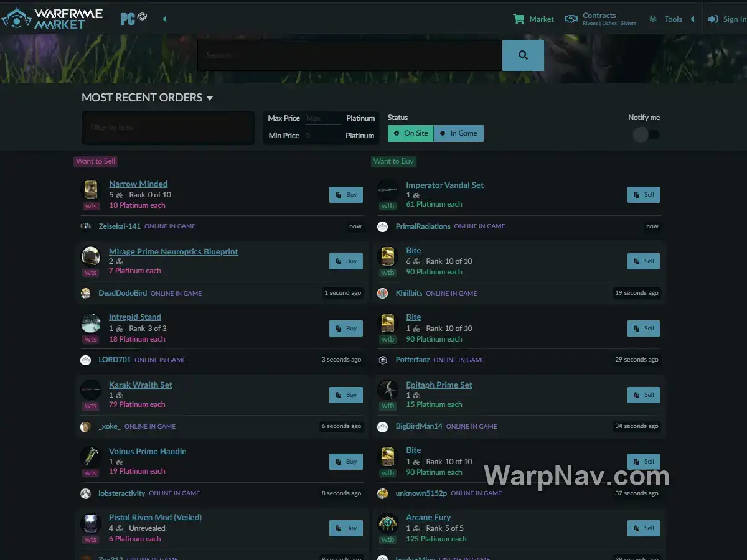The width and height of the screenshot is (747, 560).
Task: Sell Bite to Khillbits' order
Action: [644, 261]
